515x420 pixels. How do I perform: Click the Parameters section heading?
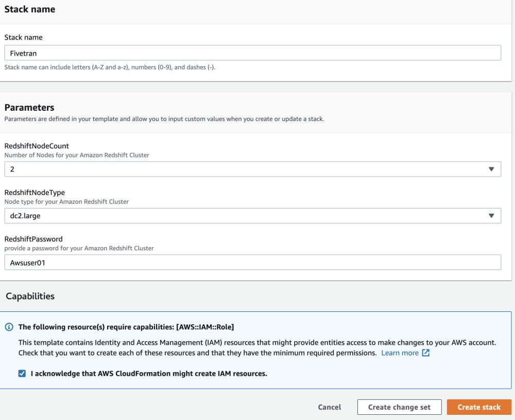(29, 108)
